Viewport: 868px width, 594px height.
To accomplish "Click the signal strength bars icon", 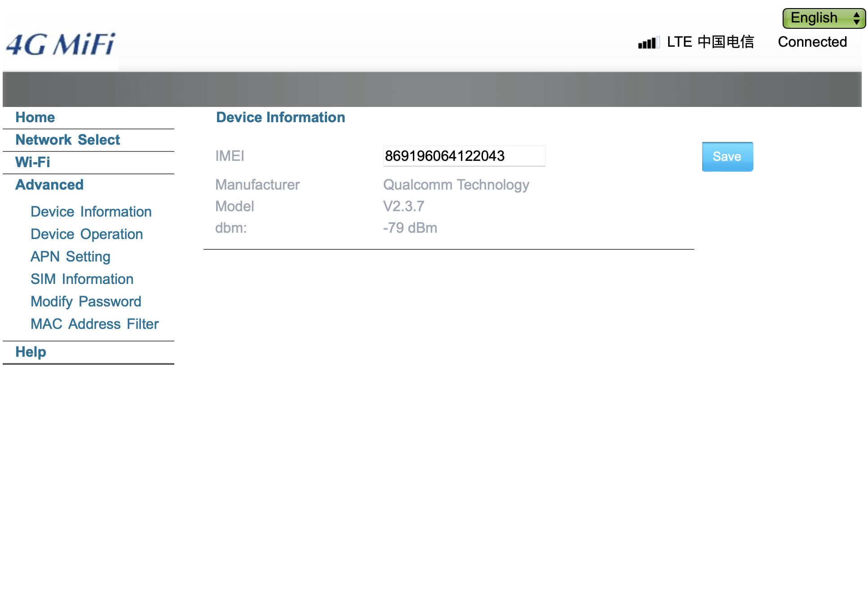I will 648,43.
